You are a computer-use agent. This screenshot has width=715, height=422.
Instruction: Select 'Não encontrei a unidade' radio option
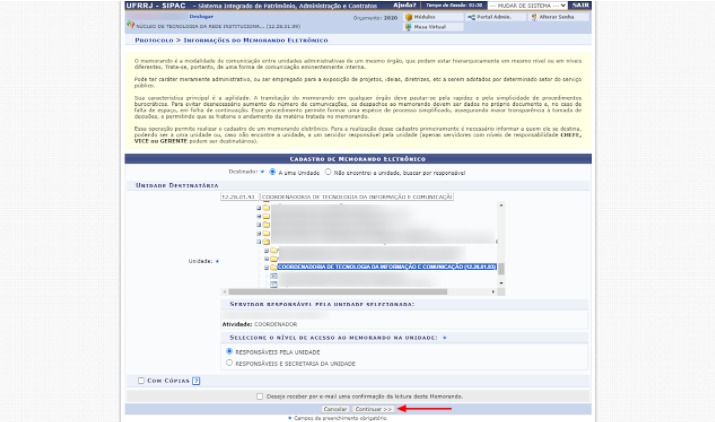point(328,171)
